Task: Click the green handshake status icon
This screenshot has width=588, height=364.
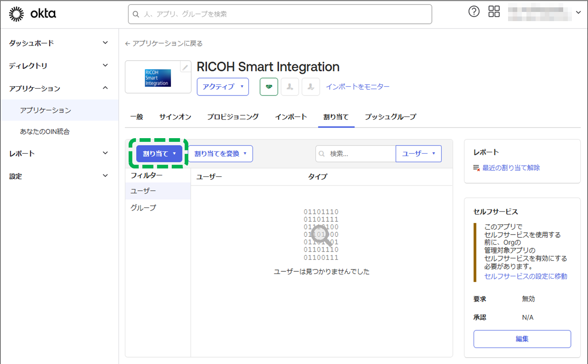Action: point(269,87)
